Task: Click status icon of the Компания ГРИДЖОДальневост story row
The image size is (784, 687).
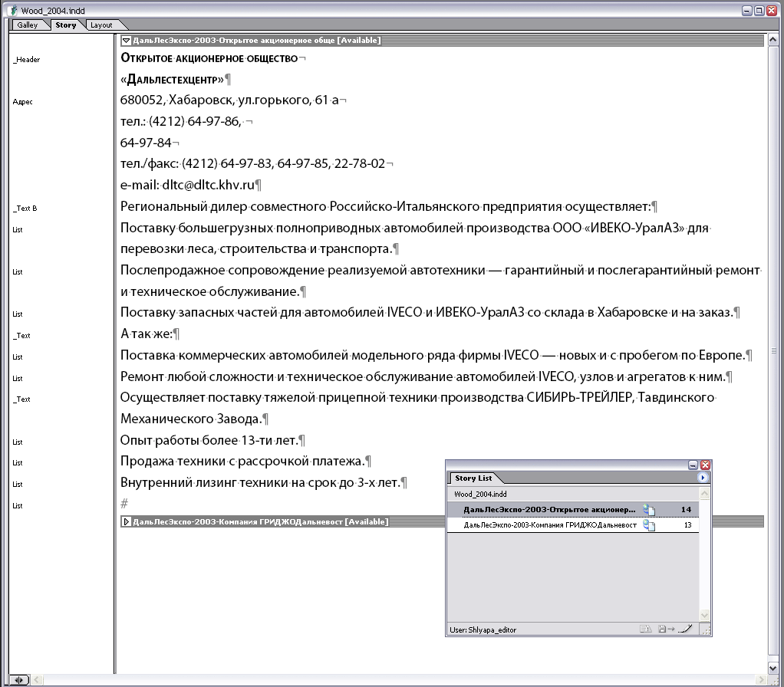Action: [649, 524]
